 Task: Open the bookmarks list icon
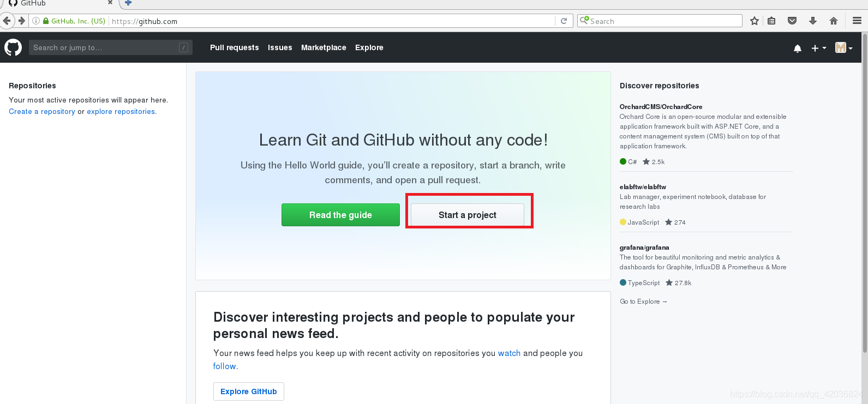(x=771, y=21)
